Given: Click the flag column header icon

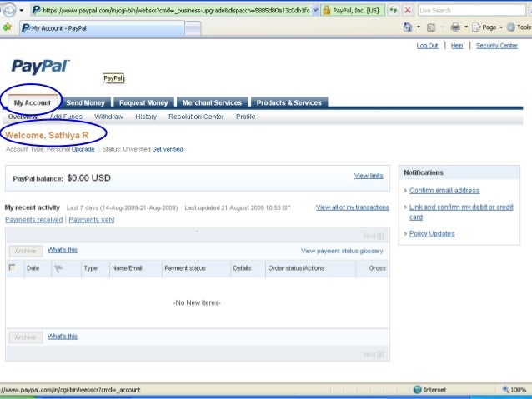Looking at the screenshot, I should click(58, 268).
